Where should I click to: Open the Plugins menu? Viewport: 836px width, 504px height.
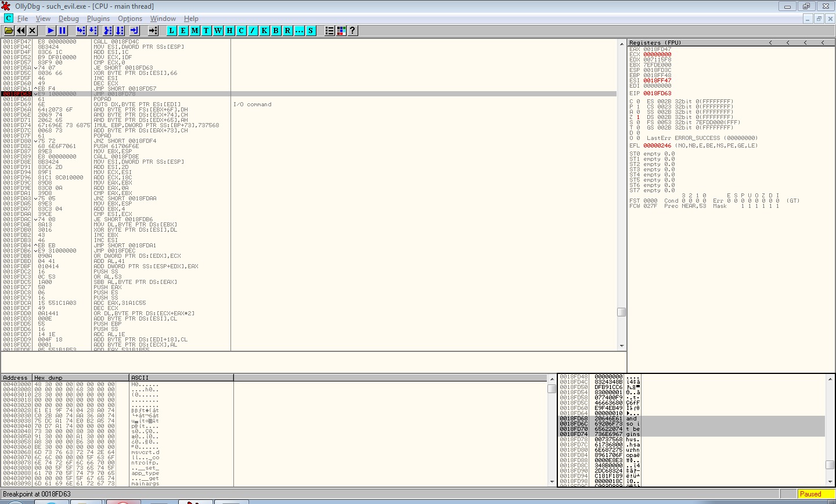pos(98,19)
